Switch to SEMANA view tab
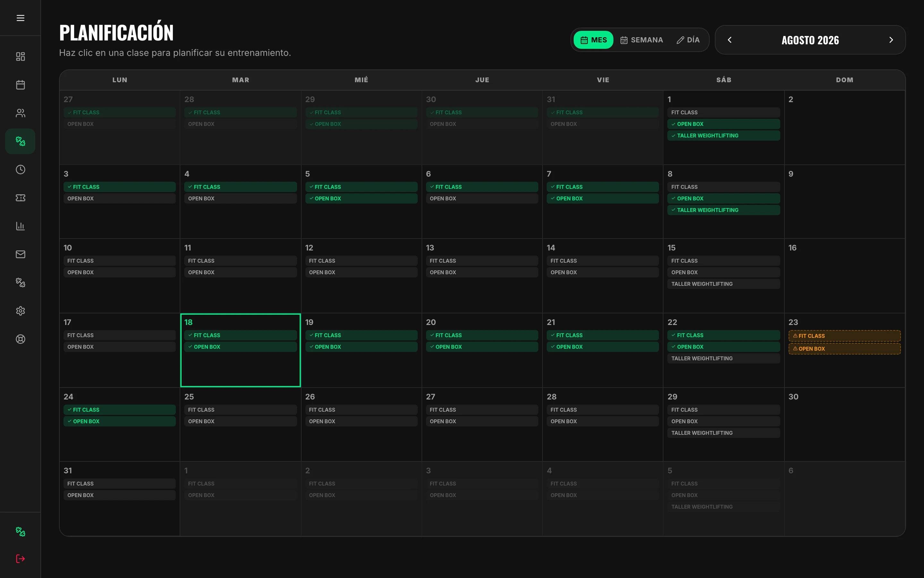The image size is (924, 578). click(x=641, y=40)
